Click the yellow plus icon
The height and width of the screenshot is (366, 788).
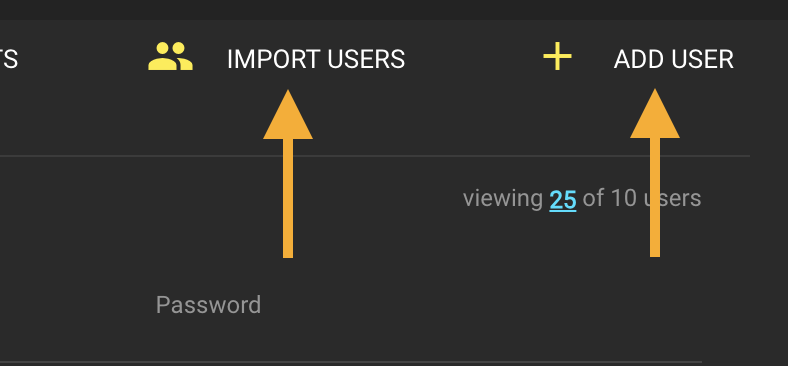pos(557,56)
